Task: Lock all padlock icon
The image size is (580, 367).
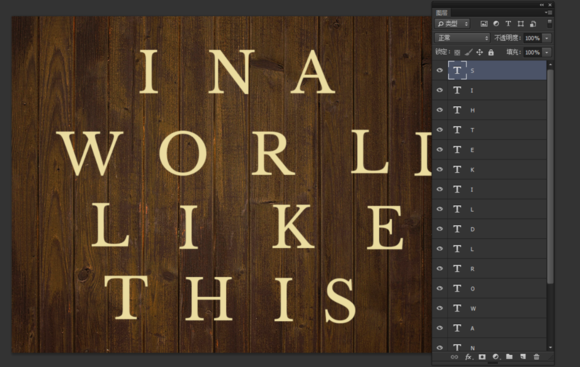Action: [x=491, y=52]
